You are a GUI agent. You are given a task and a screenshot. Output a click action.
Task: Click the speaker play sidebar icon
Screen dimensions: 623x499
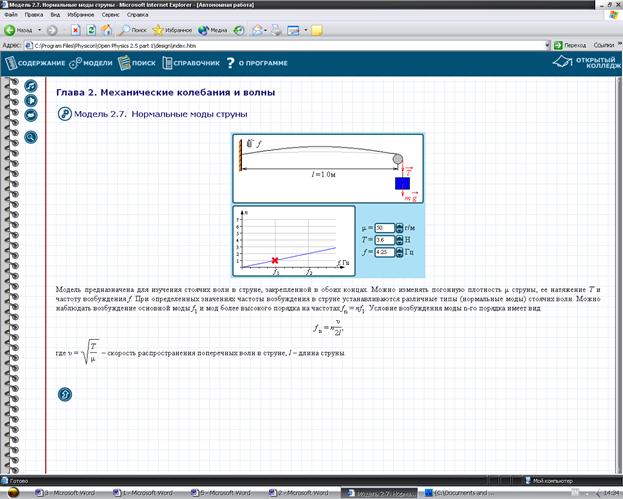click(31, 100)
